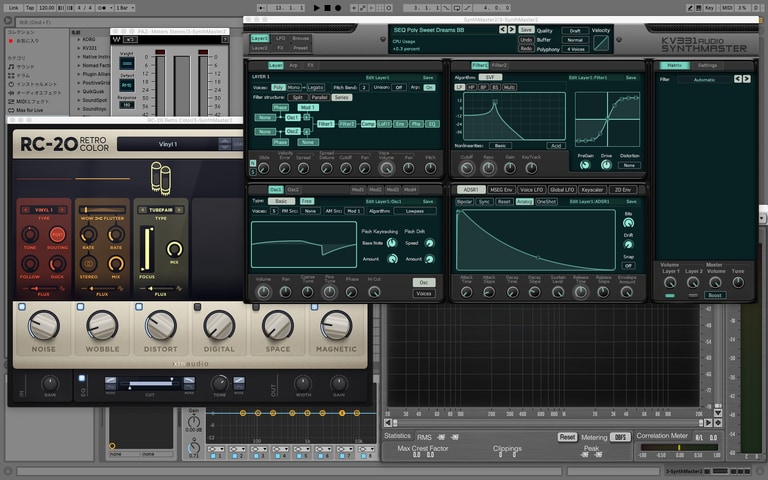
Task: Open the Voice LFO tab
Action: (531, 190)
